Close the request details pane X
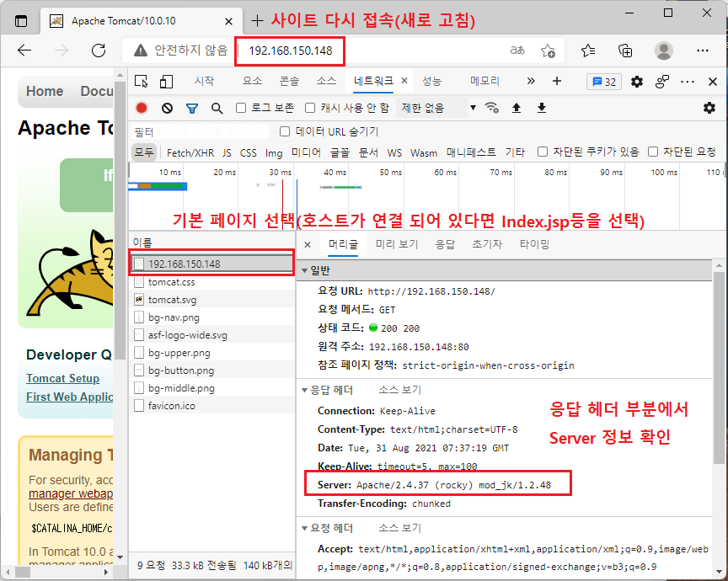Image resolution: width=728 pixels, height=581 pixels. [x=308, y=244]
